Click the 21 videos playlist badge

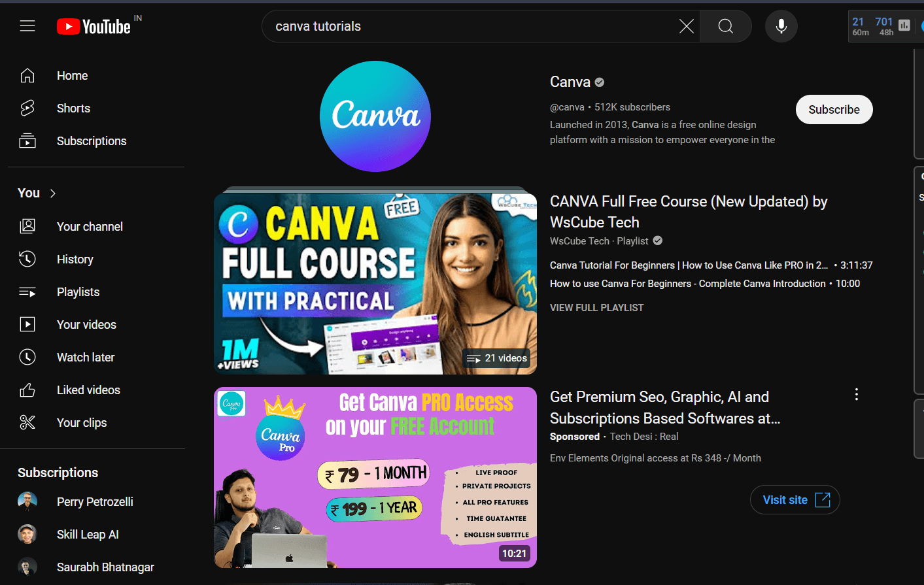497,358
